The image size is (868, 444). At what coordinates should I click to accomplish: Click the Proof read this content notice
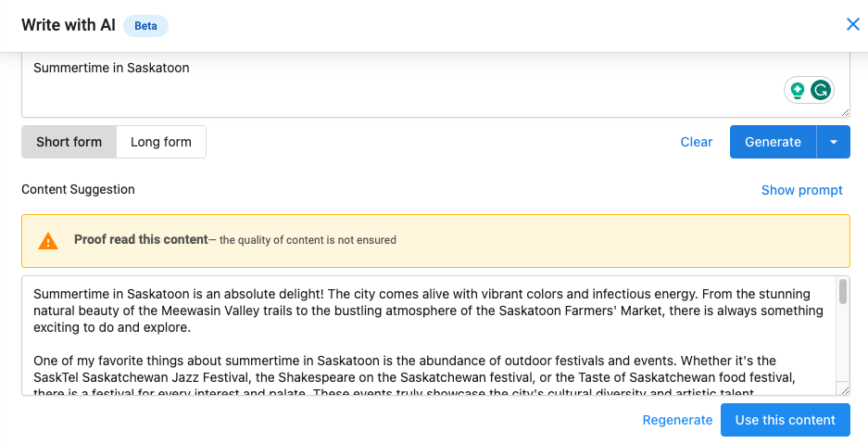pos(435,241)
